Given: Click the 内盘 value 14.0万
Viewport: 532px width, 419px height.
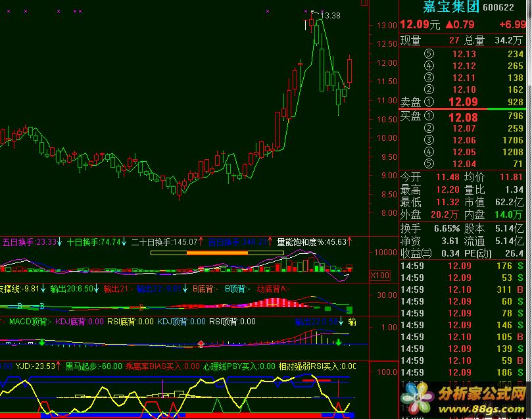Looking at the screenshot, I should click(x=508, y=214).
